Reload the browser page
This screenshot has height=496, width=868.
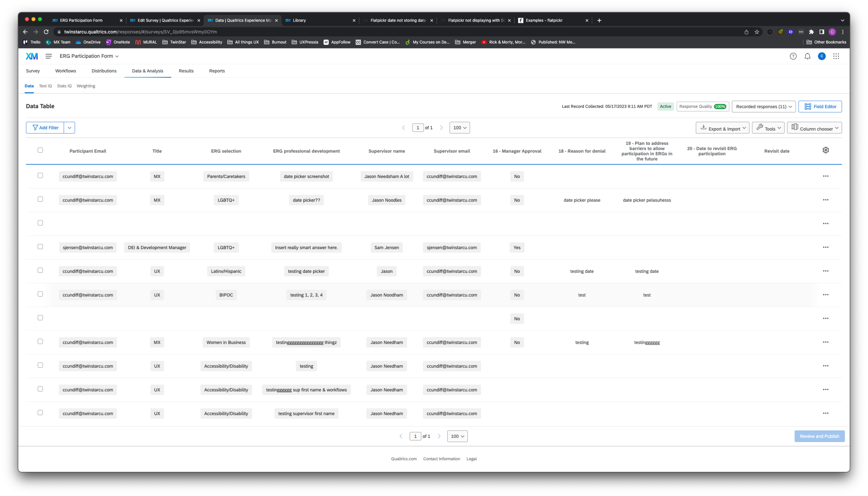(46, 32)
